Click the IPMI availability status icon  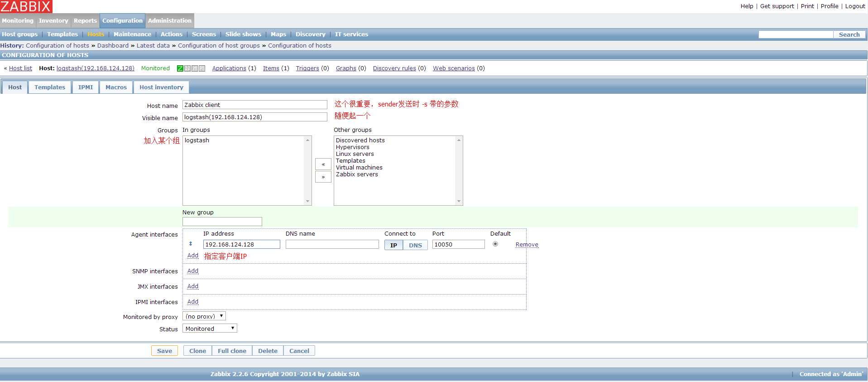click(202, 68)
